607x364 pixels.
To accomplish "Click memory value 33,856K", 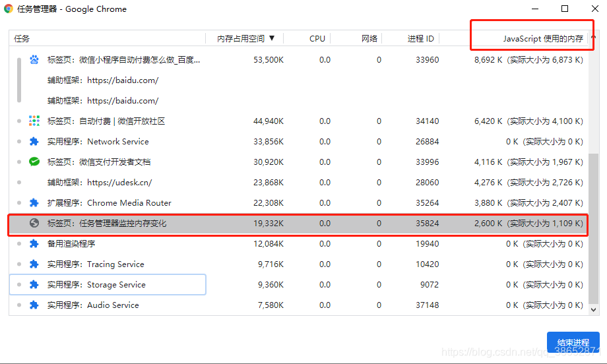I will coord(269,142).
